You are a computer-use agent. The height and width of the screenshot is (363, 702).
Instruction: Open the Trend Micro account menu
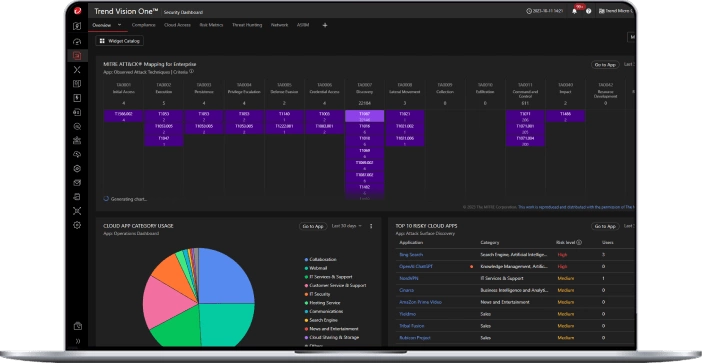coord(616,11)
